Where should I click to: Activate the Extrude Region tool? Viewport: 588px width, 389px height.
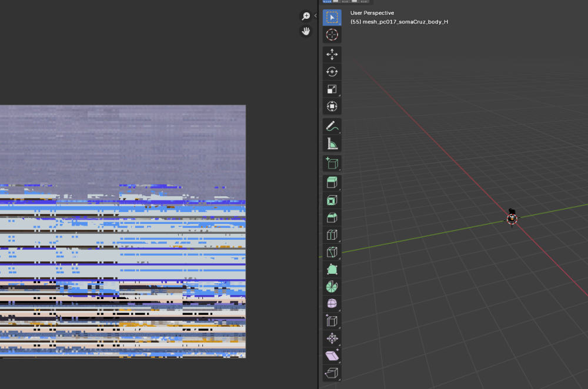(x=332, y=183)
